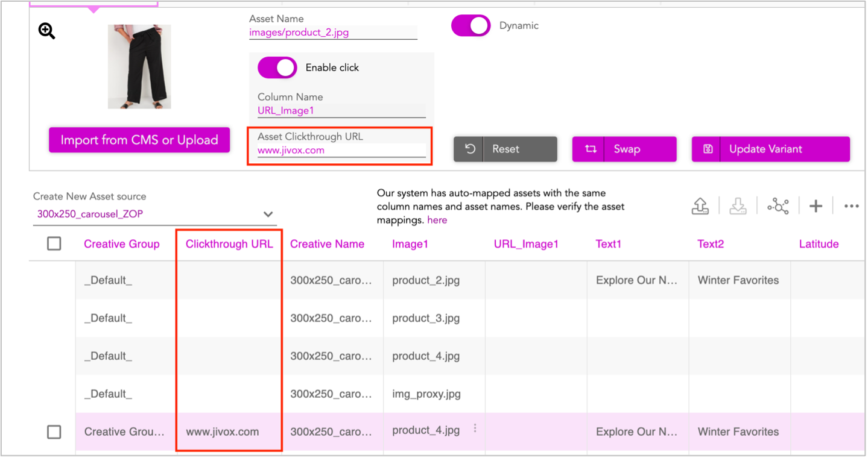
Task: Open the three-dot more options menu
Action: point(851,206)
